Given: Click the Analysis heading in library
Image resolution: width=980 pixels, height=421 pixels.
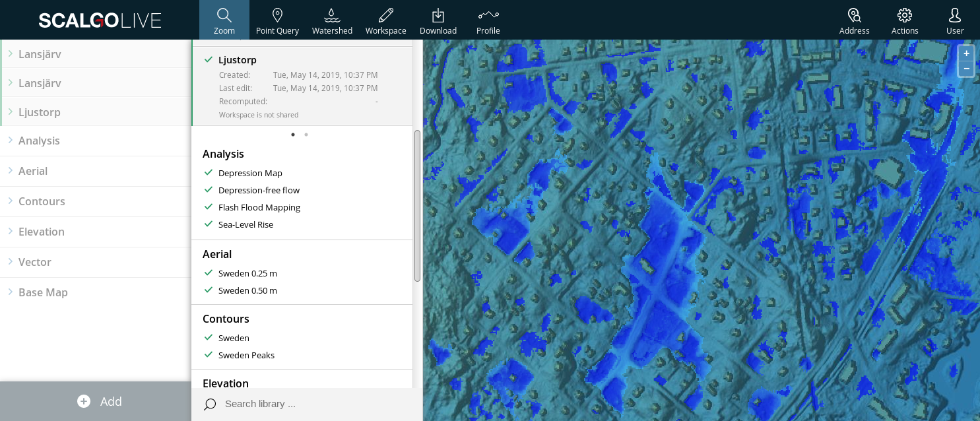Looking at the screenshot, I should click(x=223, y=154).
